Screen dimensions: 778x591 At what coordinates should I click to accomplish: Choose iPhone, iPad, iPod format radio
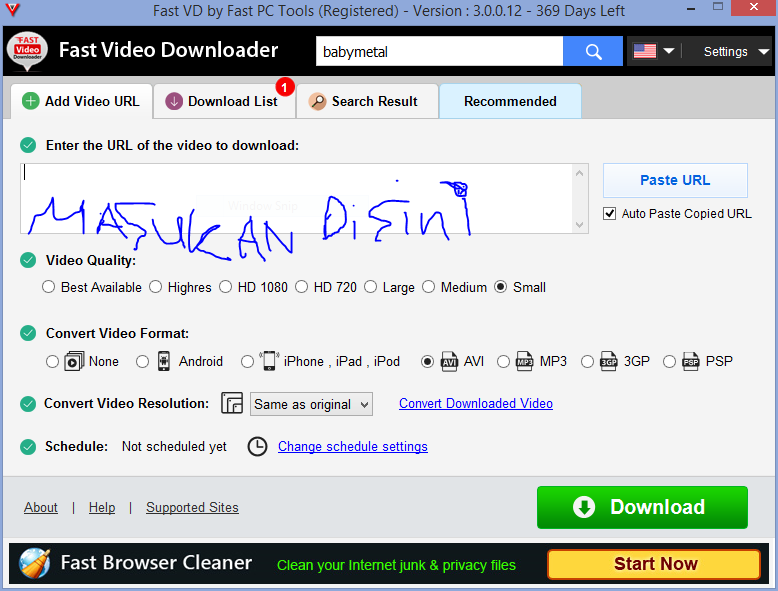pos(247,362)
